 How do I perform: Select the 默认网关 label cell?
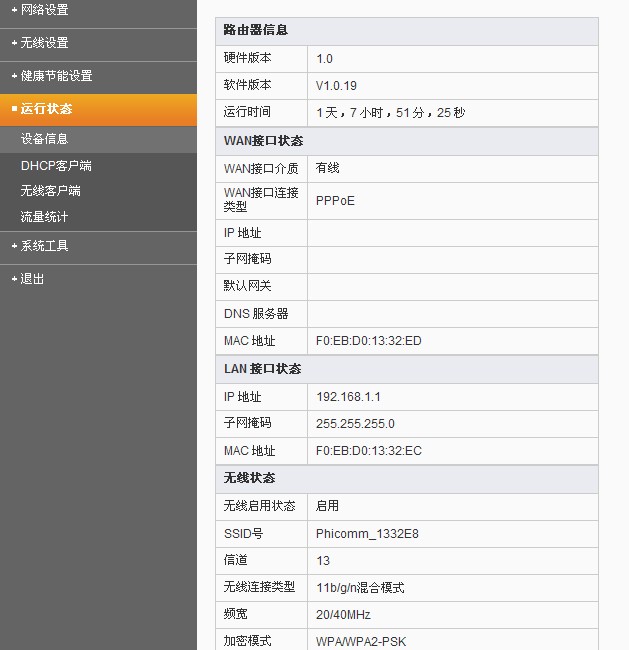point(262,287)
